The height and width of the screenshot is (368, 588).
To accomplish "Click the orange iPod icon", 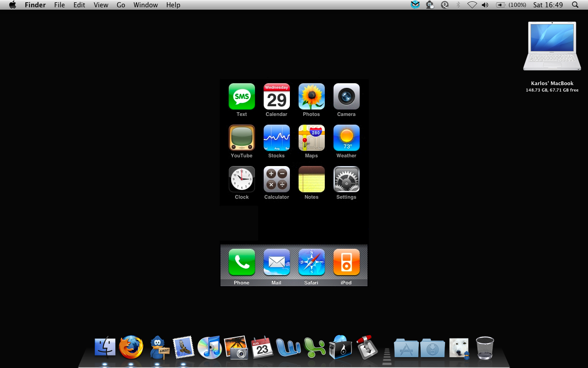I will [x=346, y=262].
